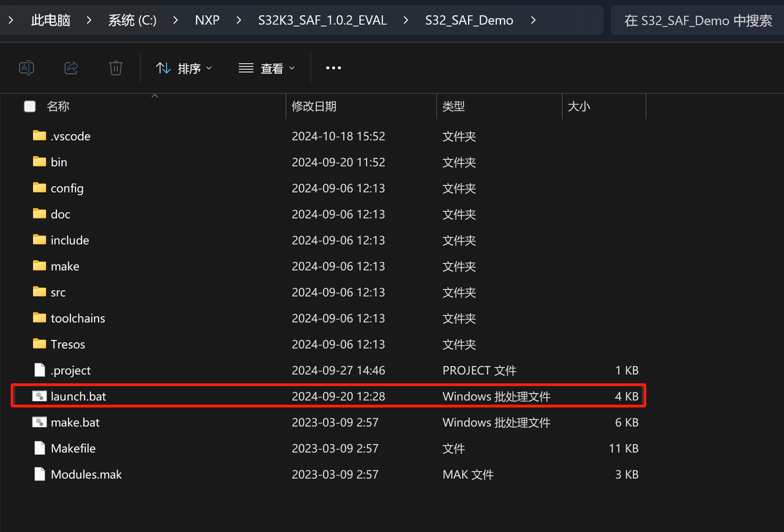Click the Share icon in toolbar
This screenshot has height=532, width=784.
pos(71,68)
